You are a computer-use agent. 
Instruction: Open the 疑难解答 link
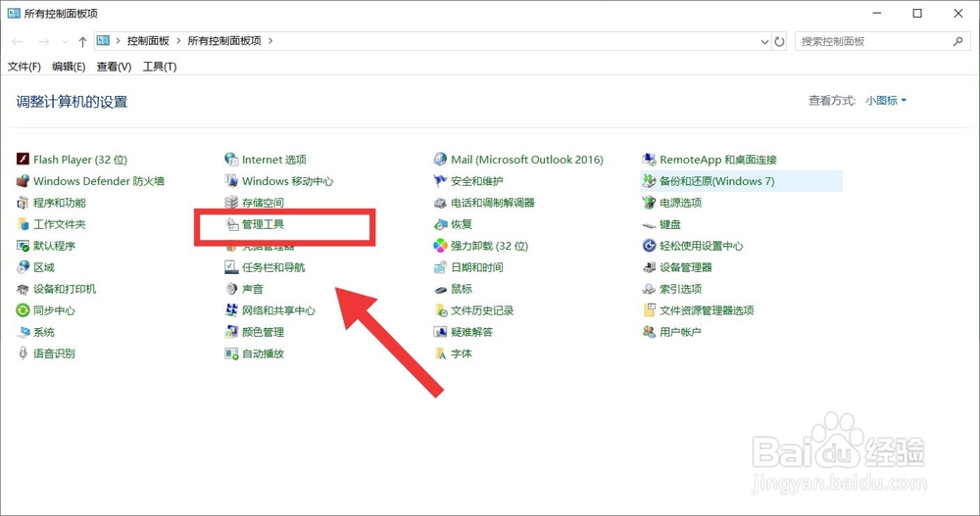(x=472, y=332)
